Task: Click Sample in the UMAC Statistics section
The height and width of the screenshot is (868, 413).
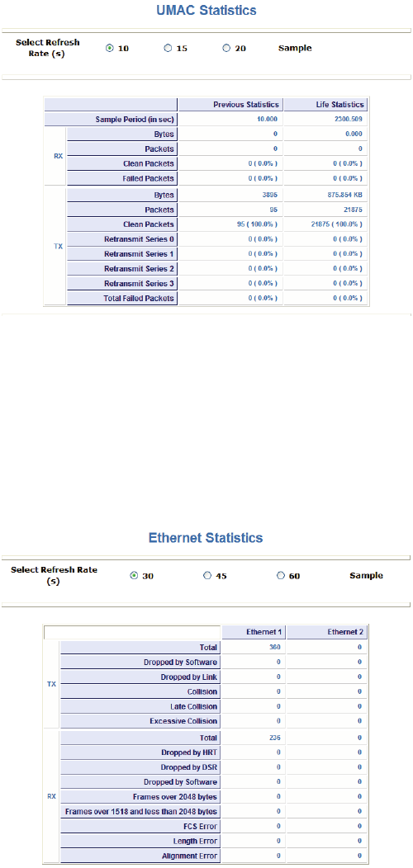Action: 294,48
